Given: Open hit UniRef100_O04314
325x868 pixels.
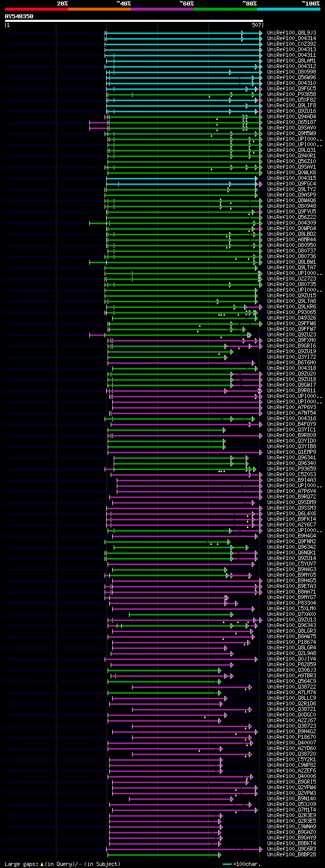Looking at the screenshot, I should click(291, 38).
